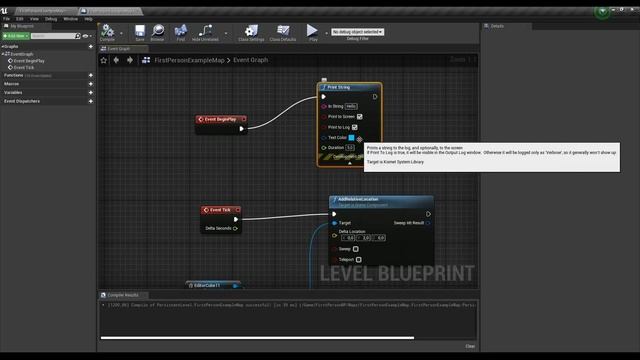Click the Sweep Hit Result output pin
Image resolution: width=640 pixels, height=360 pixels.
[428, 223]
